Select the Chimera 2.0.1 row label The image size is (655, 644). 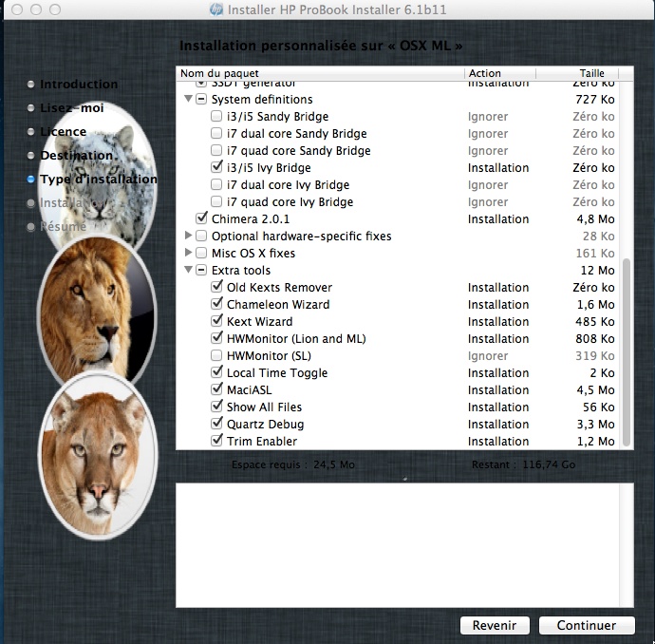[x=251, y=219]
